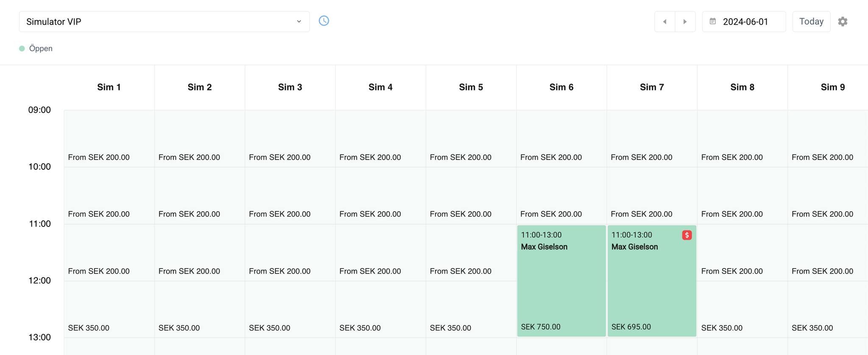868x355 pixels.
Task: Go to previous day arrow
Action: point(665,22)
